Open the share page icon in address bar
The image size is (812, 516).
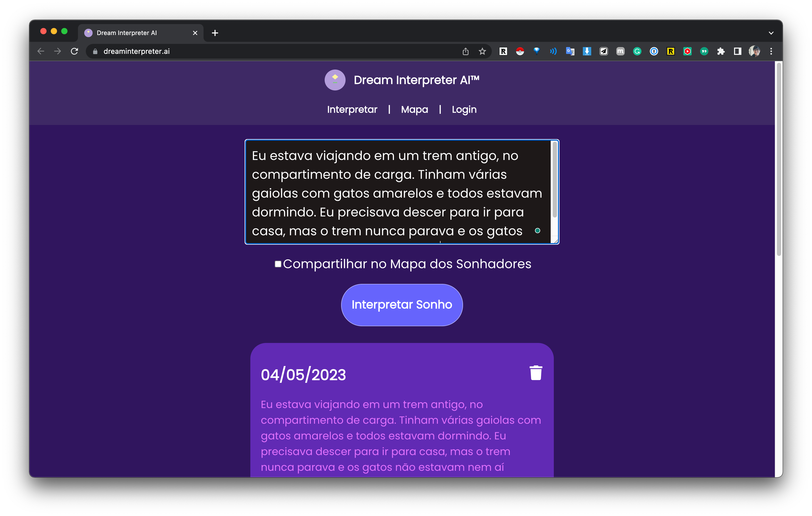click(x=465, y=51)
